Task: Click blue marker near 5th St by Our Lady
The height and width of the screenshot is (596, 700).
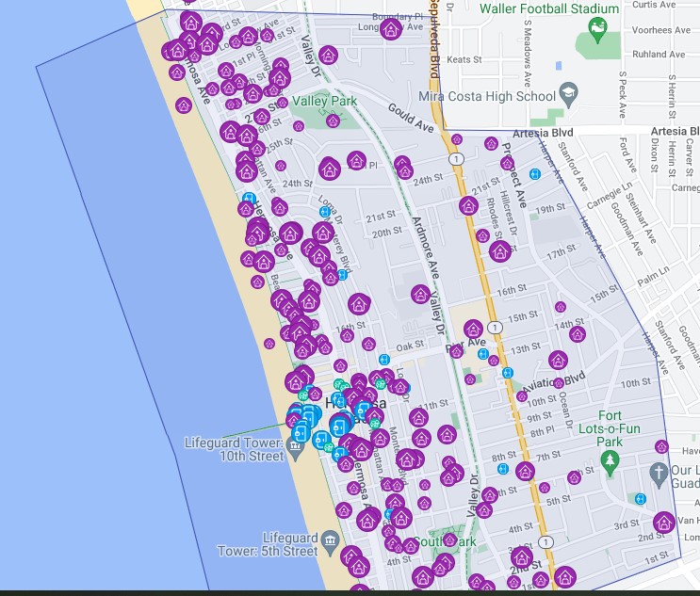Action: point(641,499)
